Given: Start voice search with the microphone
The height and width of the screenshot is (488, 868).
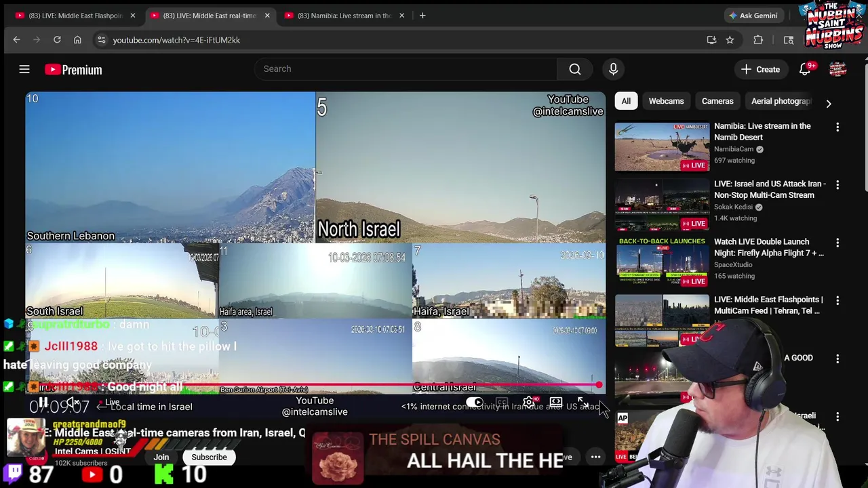Looking at the screenshot, I should point(613,68).
